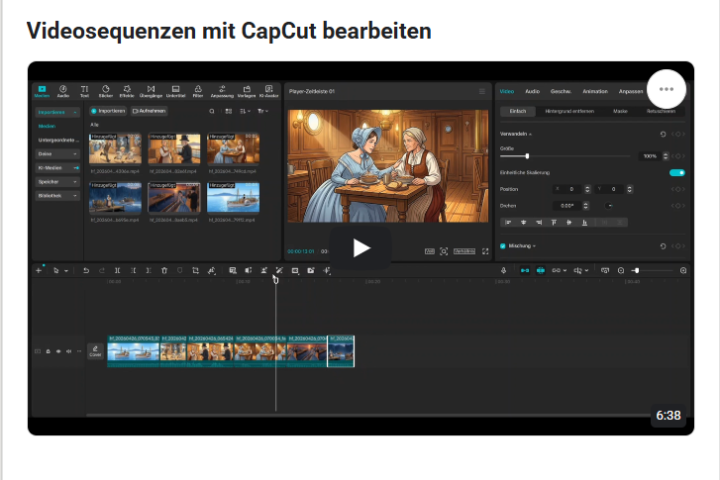Open the Übergänge transitions icon
Viewport: 720px width, 480px height.
151,91
